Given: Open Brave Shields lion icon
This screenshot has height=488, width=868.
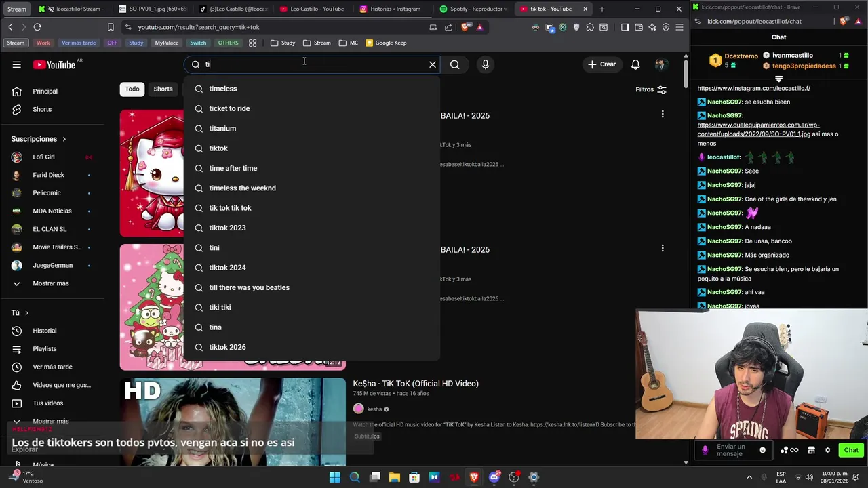Looking at the screenshot, I should [465, 27].
